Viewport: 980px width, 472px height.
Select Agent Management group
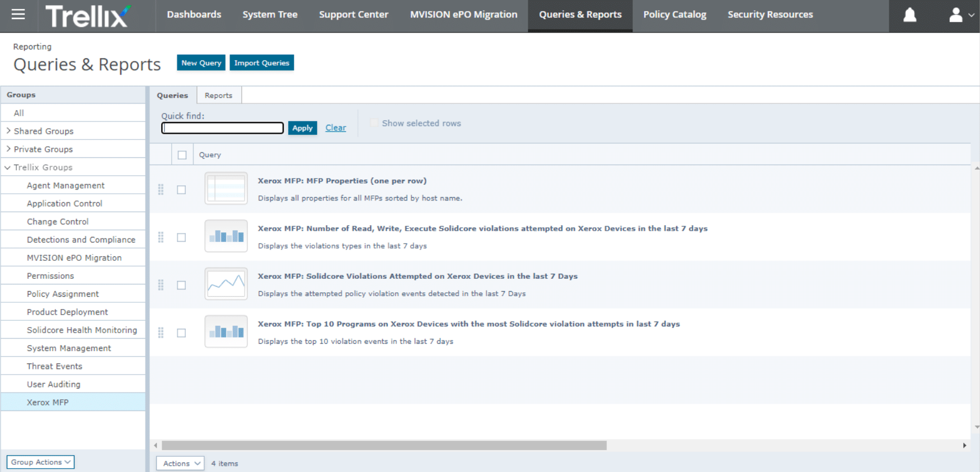pyautogui.click(x=73, y=185)
